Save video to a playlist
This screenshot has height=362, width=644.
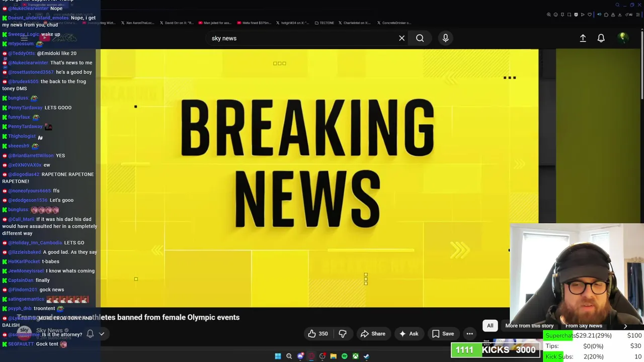coord(443,333)
